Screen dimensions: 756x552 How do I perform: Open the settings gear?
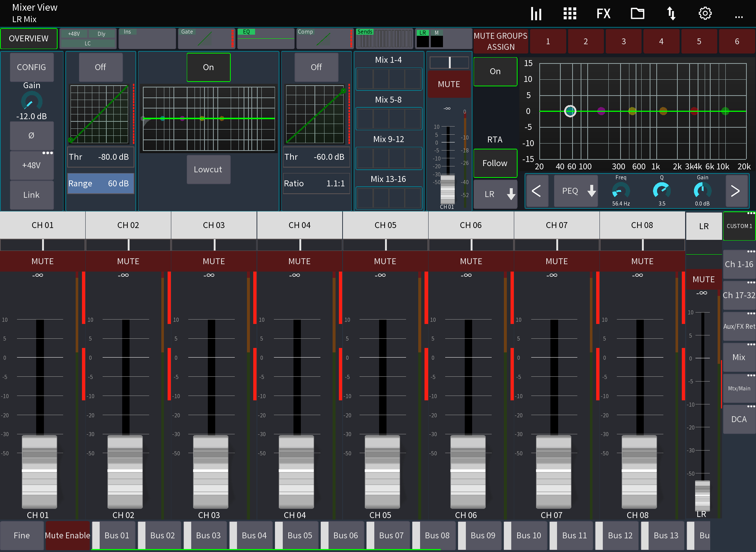point(705,13)
